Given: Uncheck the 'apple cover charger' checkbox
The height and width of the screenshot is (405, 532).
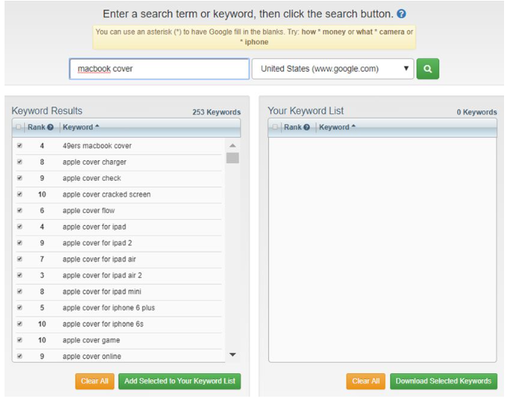Looking at the screenshot, I should point(20,162).
